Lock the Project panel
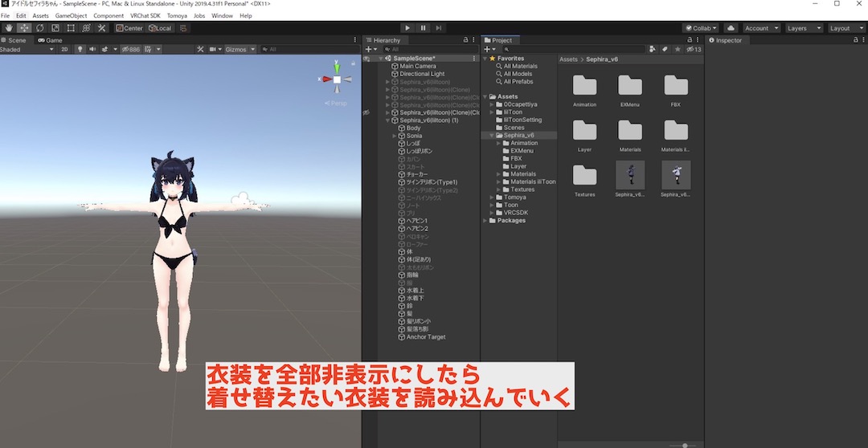This screenshot has width=868, height=448. point(690,40)
